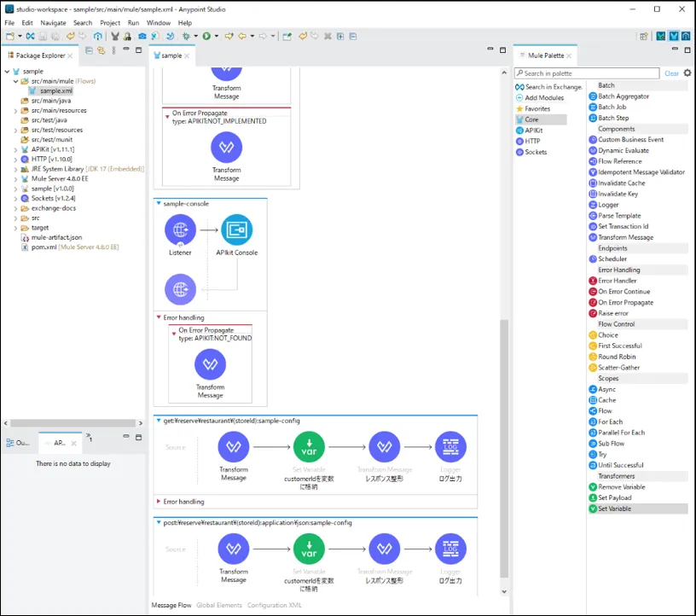The width and height of the screenshot is (696, 616).
Task: Select Favorites in the palette categories
Action: pyautogui.click(x=532, y=109)
